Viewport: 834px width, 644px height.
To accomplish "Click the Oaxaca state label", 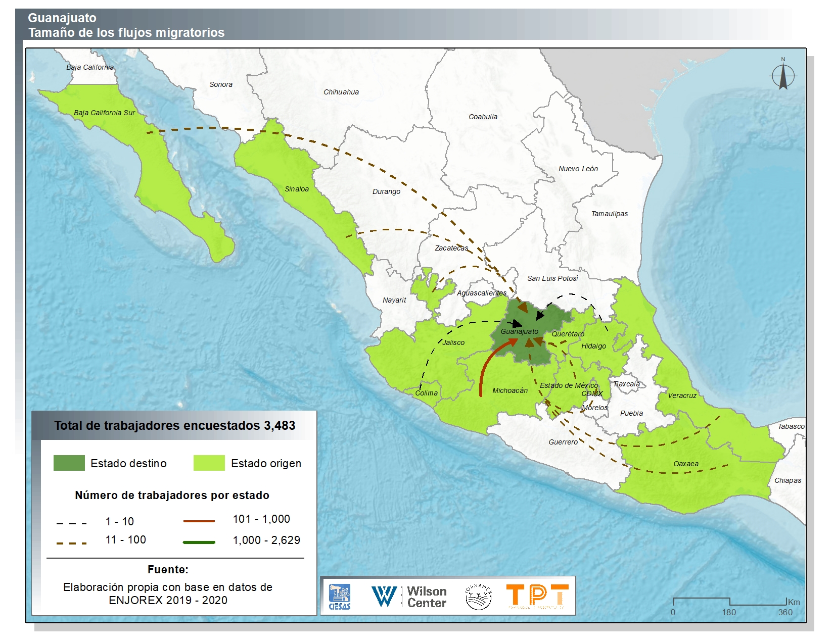I will point(686,464).
